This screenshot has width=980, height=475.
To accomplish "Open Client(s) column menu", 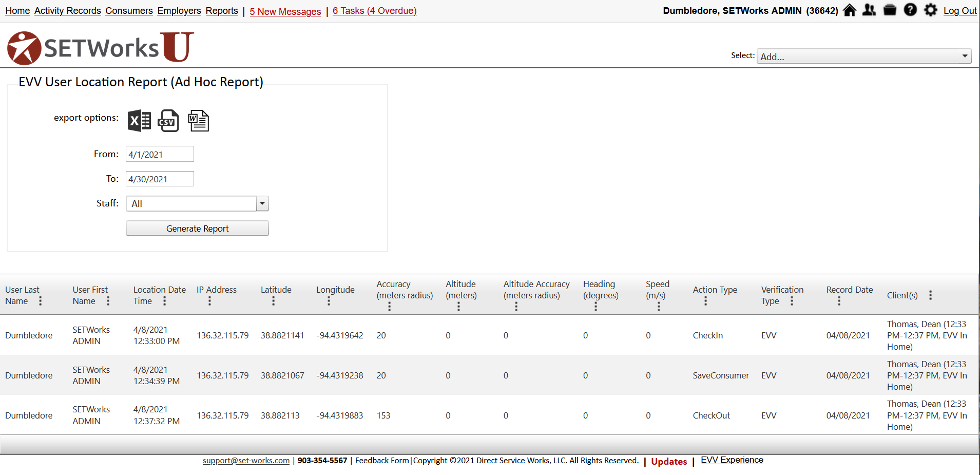I will pos(930,295).
